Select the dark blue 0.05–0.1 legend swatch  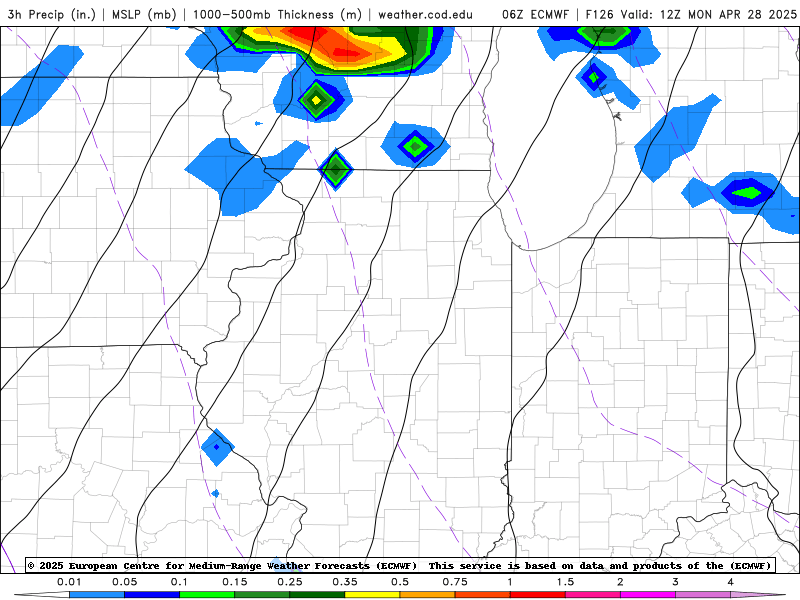pos(152,595)
